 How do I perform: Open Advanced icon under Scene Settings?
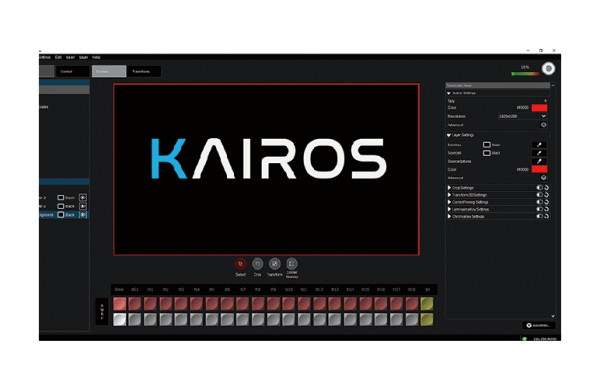543,125
